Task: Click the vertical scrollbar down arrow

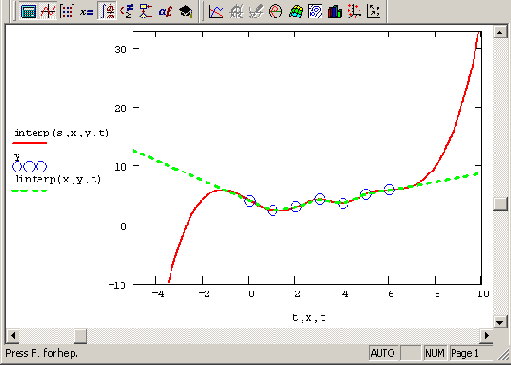Action: 500,322
